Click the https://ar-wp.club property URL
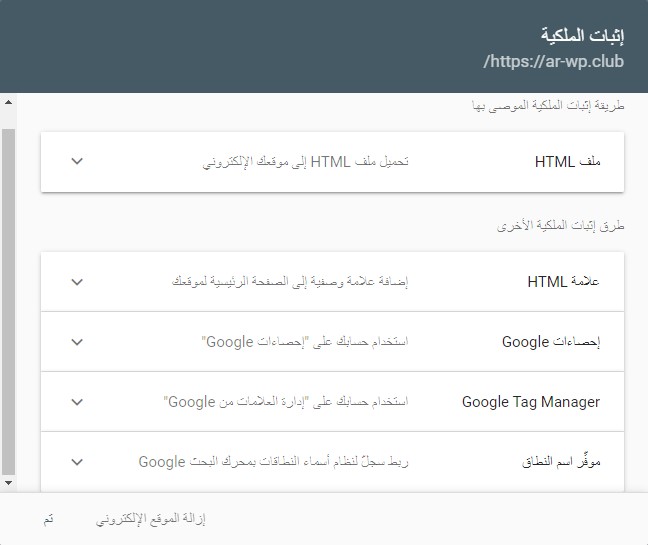Image resolution: width=648 pixels, height=545 pixels. click(x=553, y=62)
